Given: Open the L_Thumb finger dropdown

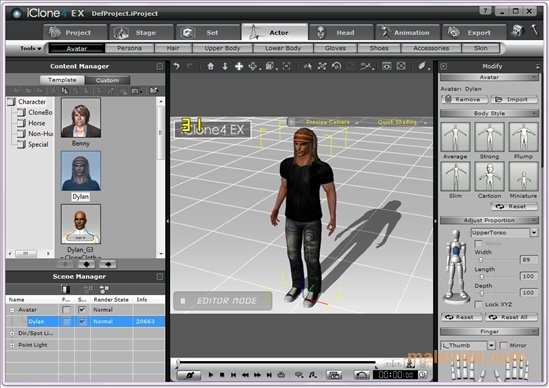Looking at the screenshot, I should click(491, 346).
